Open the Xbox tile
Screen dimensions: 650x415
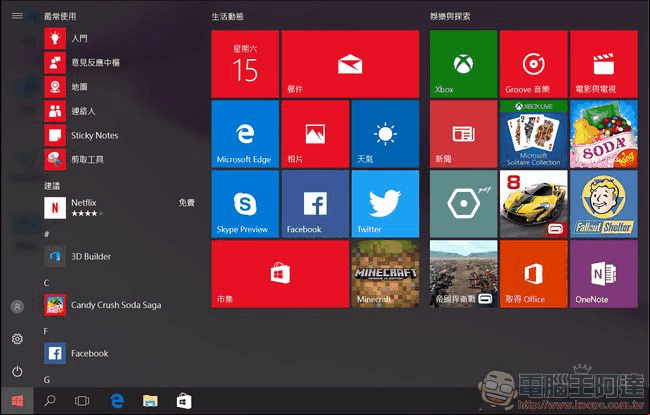(463, 64)
